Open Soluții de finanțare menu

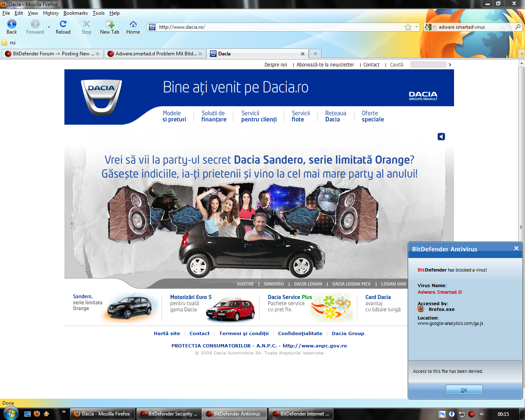pos(214,116)
